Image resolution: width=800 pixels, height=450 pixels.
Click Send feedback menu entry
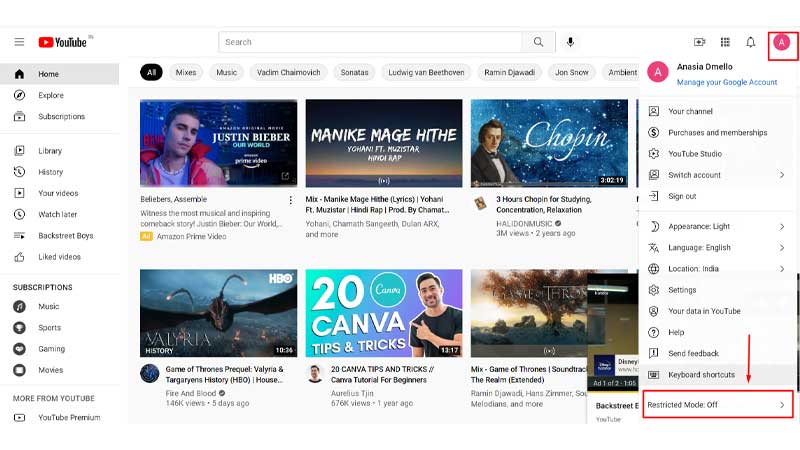[717, 354]
